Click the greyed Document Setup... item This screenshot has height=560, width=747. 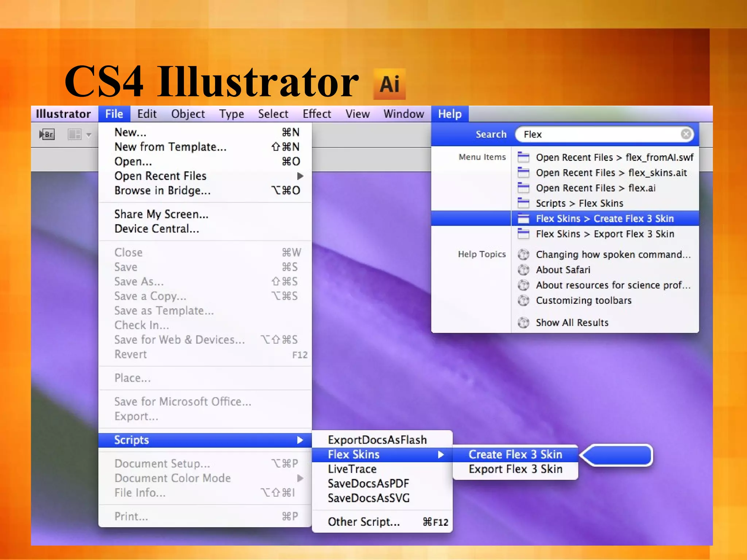[205, 463]
